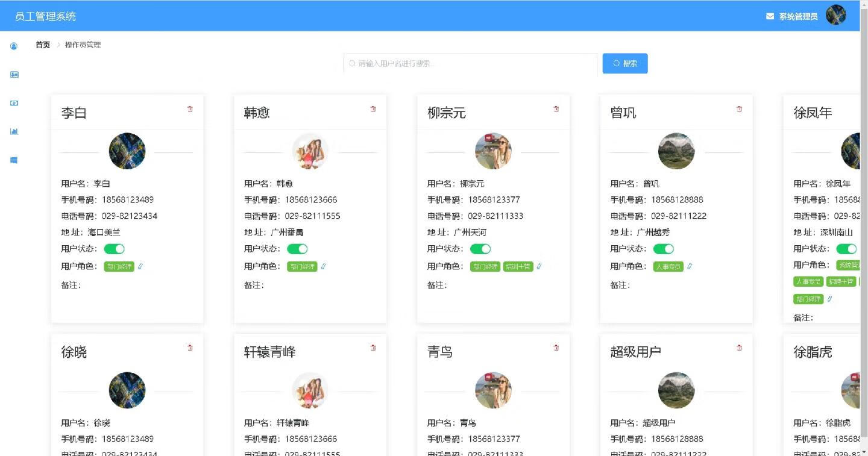Click 李白's round avatar photo
Viewport: 868px width, 456px height.
tap(127, 151)
